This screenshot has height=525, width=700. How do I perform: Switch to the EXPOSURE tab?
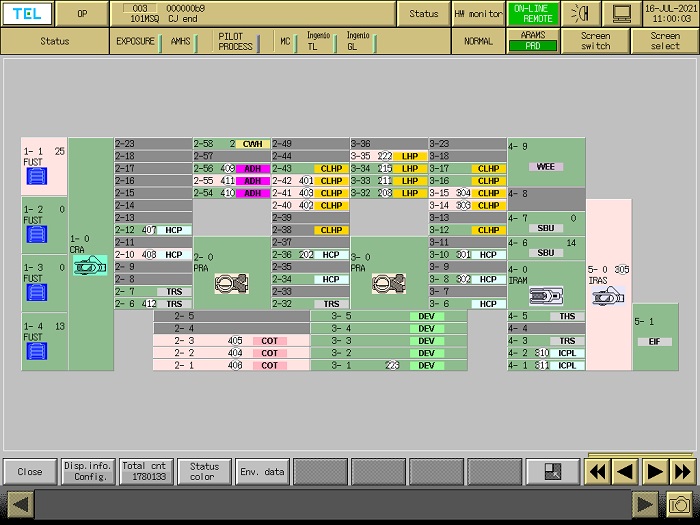pos(136,41)
